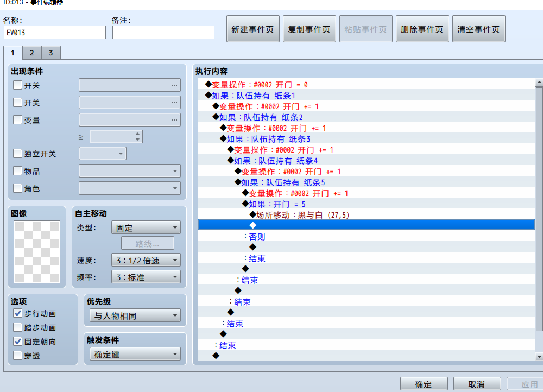Open 优先级 dropdown 与人物相同
The height and width of the screenshot is (392, 543).
click(x=135, y=315)
